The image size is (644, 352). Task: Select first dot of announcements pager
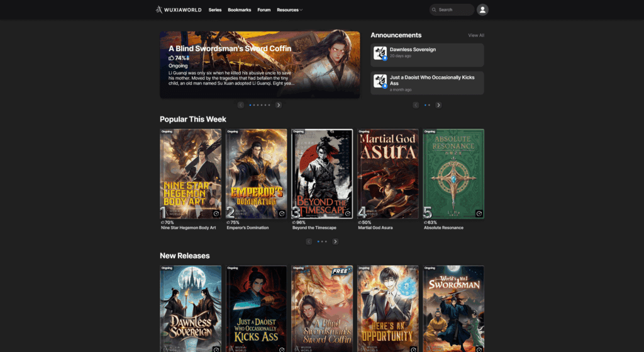click(425, 105)
